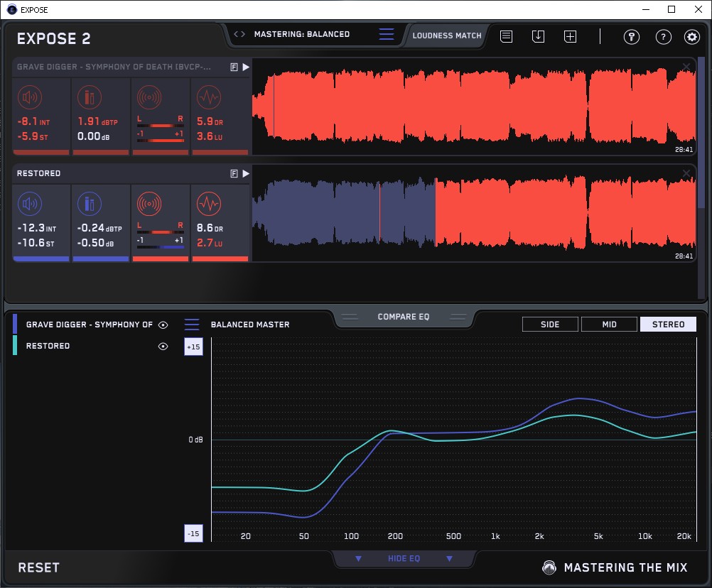Screen dimensions: 712x588
Task: Toggle EQ visibility for RESTORED curve
Action: tap(163, 346)
